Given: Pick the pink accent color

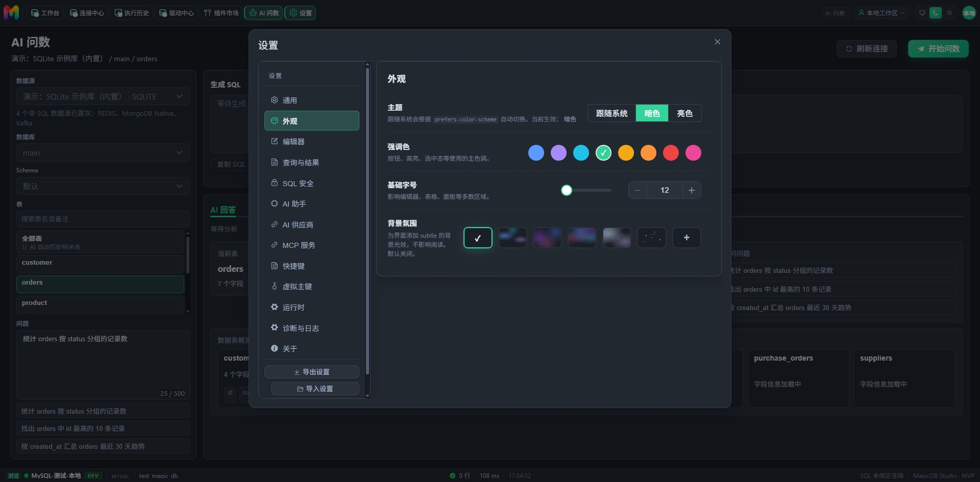Looking at the screenshot, I should [x=693, y=153].
